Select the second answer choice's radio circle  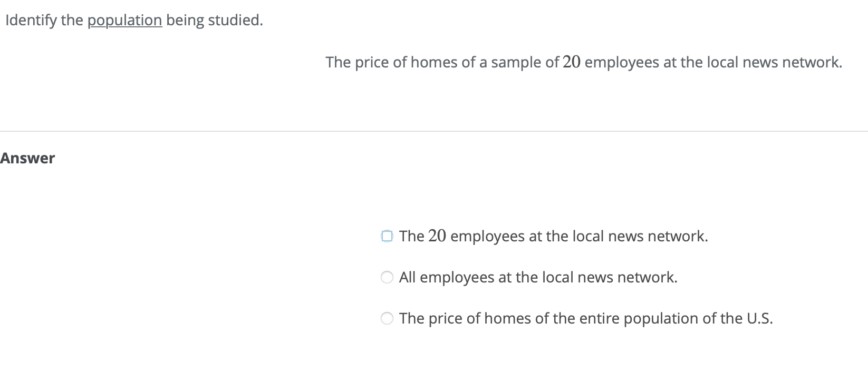point(387,276)
